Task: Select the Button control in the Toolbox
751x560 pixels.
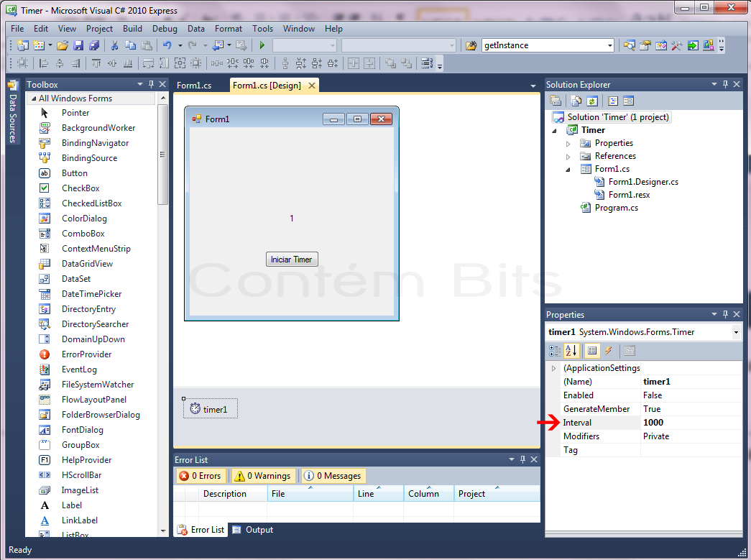Action: pos(74,173)
